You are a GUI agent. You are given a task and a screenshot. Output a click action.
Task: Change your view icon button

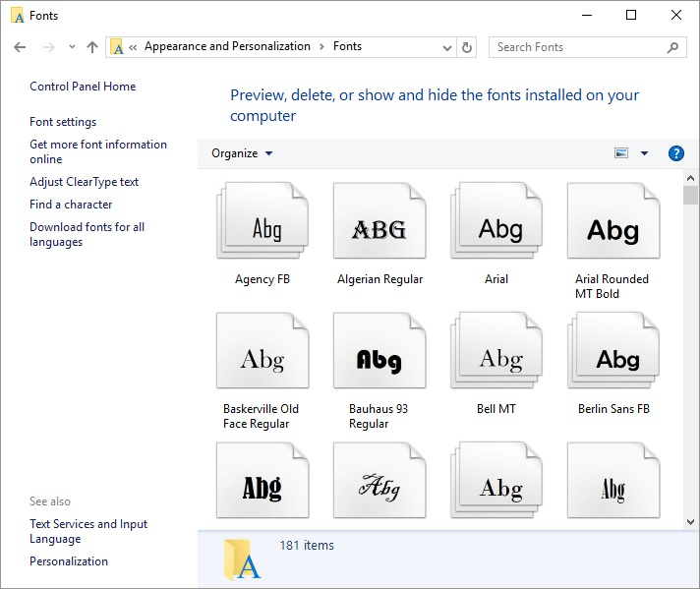(x=621, y=153)
